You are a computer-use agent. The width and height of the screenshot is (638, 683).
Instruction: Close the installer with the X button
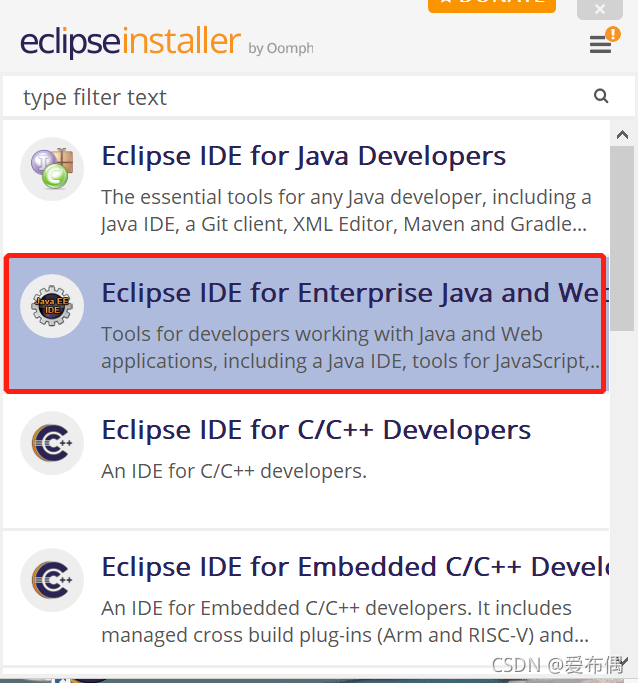(x=600, y=9)
